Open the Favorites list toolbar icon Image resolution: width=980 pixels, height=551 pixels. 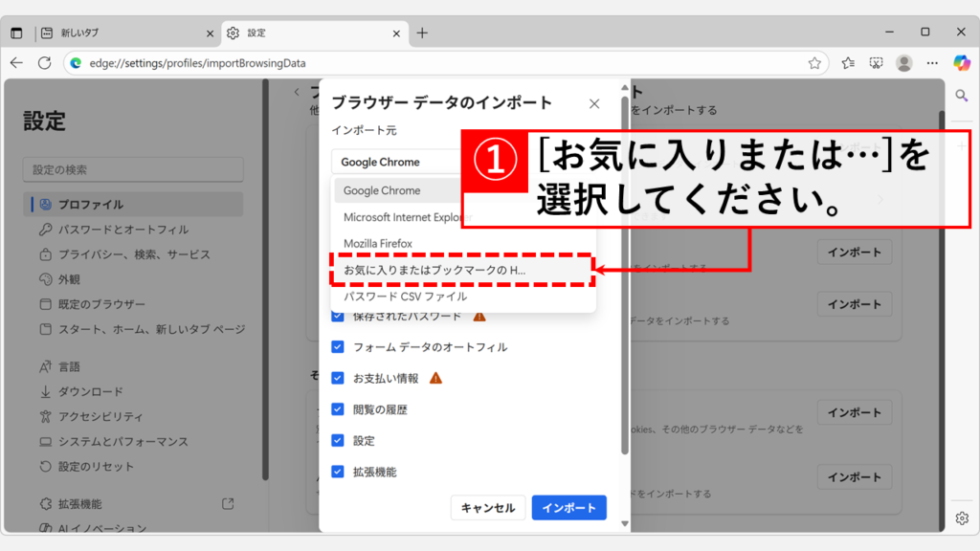coord(848,63)
